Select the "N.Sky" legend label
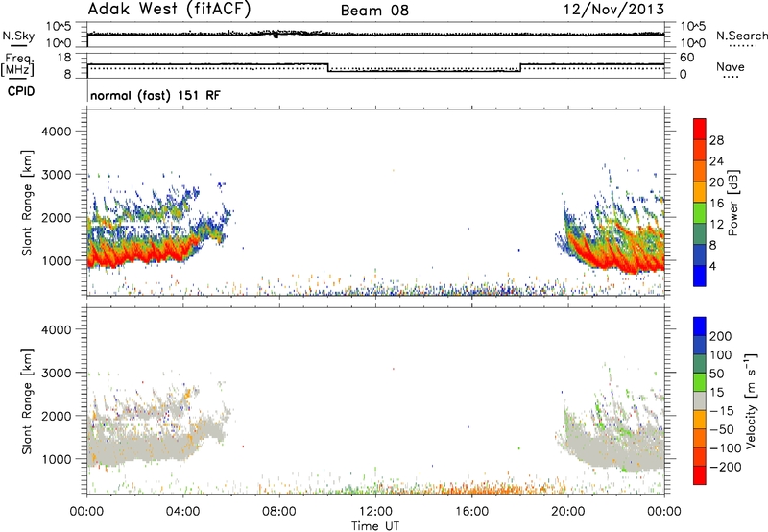 18,36
